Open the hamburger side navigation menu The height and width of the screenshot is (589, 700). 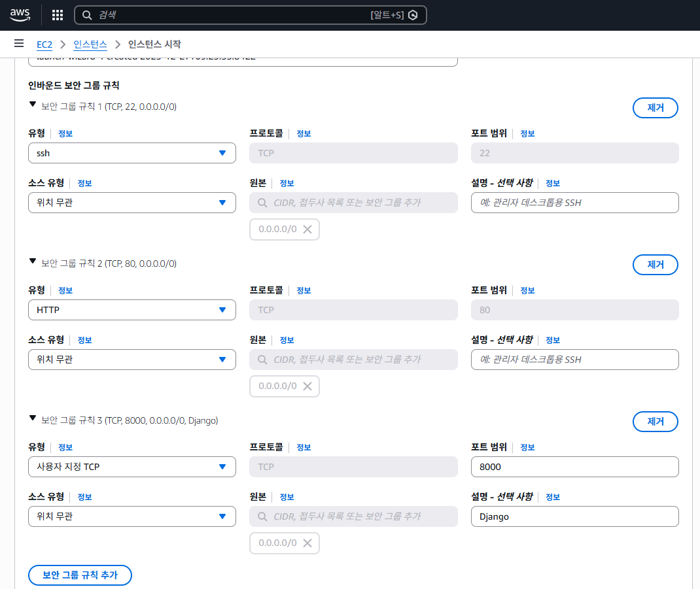coord(19,44)
